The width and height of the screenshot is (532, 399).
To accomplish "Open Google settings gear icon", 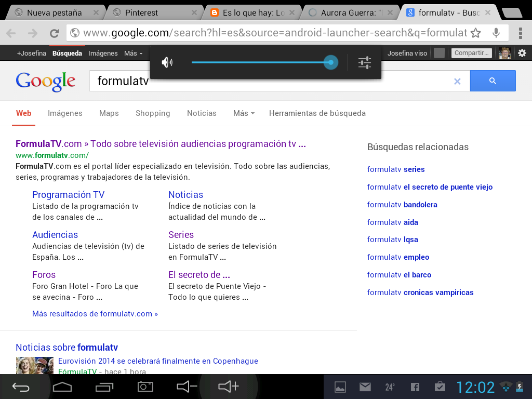I will [x=522, y=53].
